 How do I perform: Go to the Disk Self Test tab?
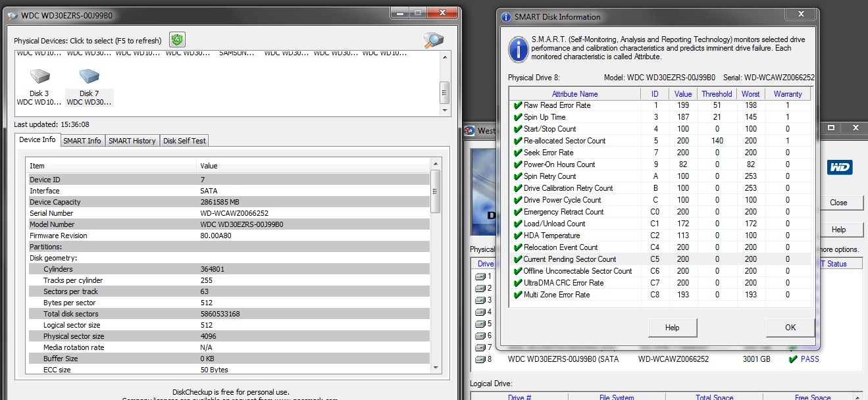pos(185,141)
